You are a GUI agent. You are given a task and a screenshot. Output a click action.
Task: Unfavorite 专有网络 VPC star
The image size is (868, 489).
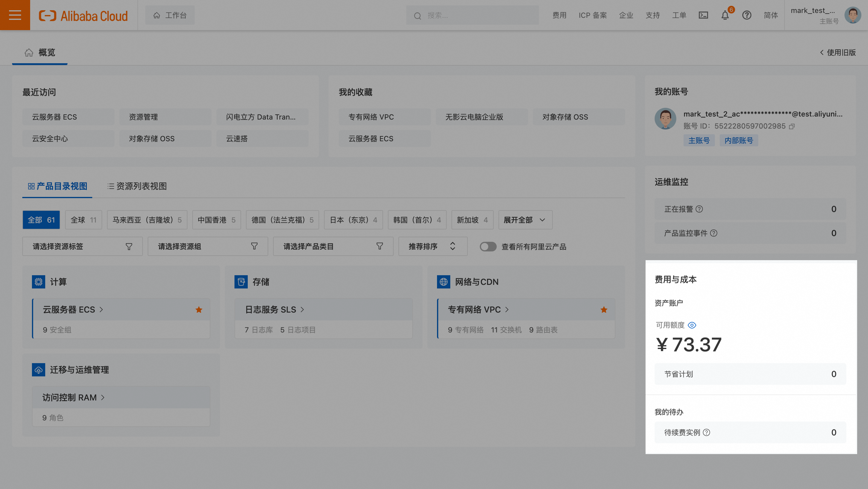tap(604, 310)
